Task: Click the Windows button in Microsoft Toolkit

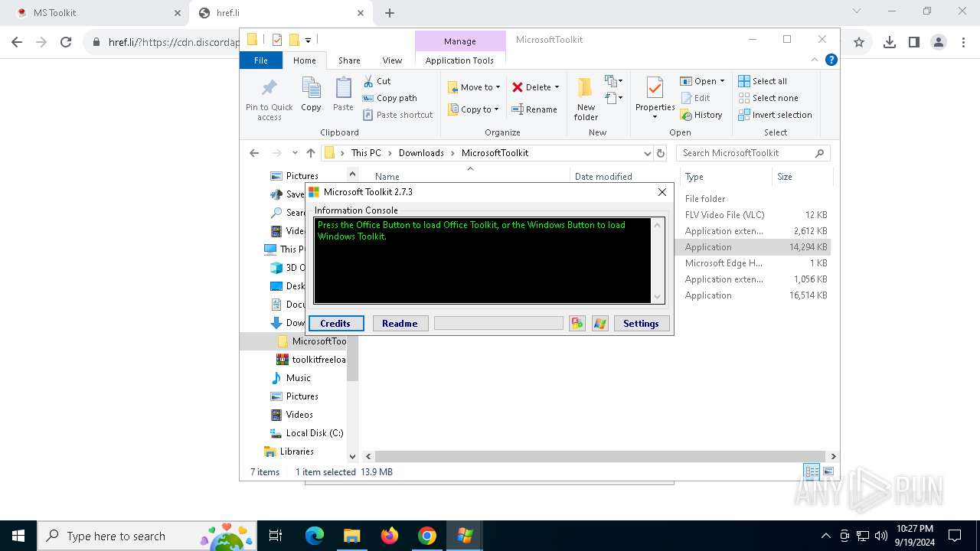Action: (x=600, y=324)
